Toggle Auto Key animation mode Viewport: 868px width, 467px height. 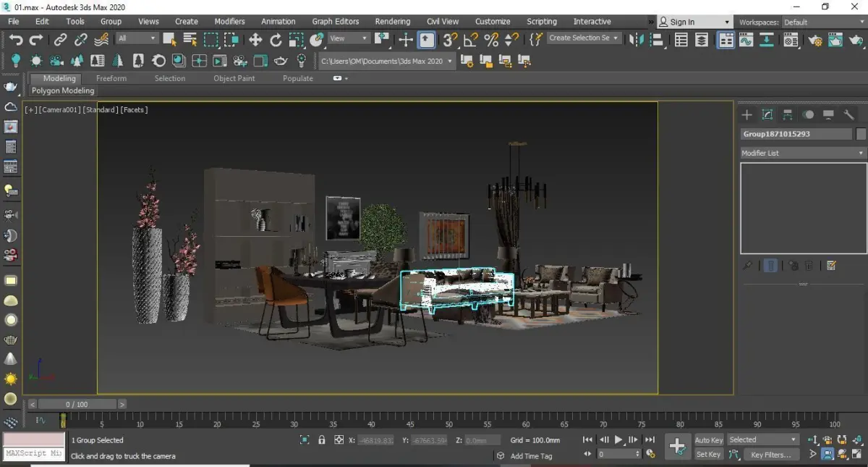point(708,440)
